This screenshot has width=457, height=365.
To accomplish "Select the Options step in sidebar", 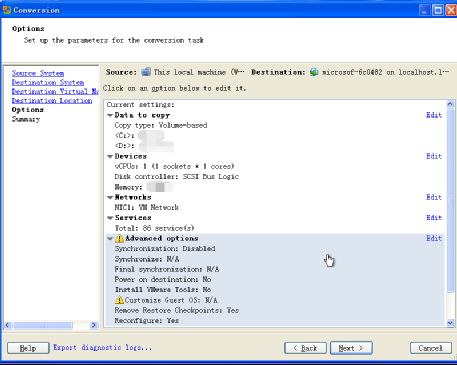I will (x=28, y=109).
